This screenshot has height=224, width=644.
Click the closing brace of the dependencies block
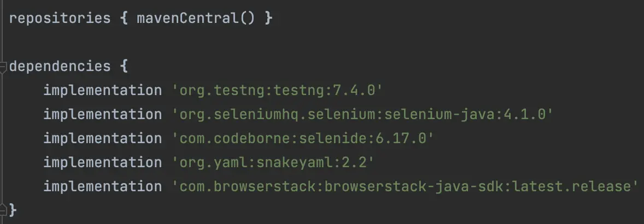[x=14, y=210]
